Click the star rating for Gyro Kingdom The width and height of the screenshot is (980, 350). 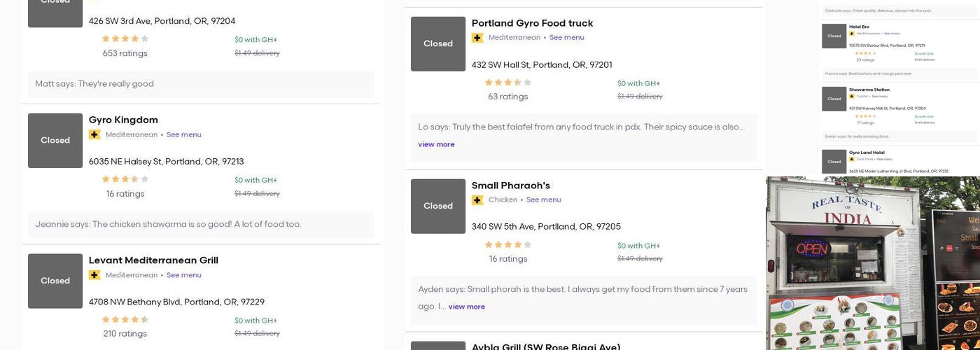[x=125, y=179]
